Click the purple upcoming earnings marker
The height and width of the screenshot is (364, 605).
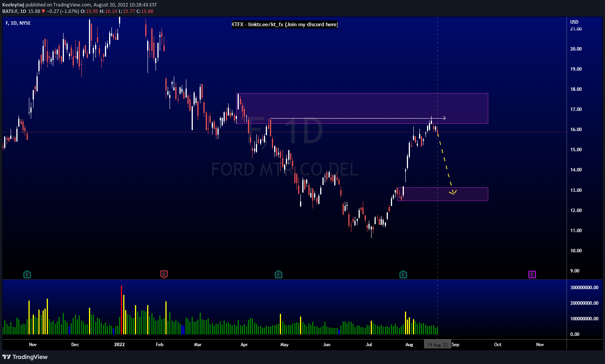click(532, 274)
